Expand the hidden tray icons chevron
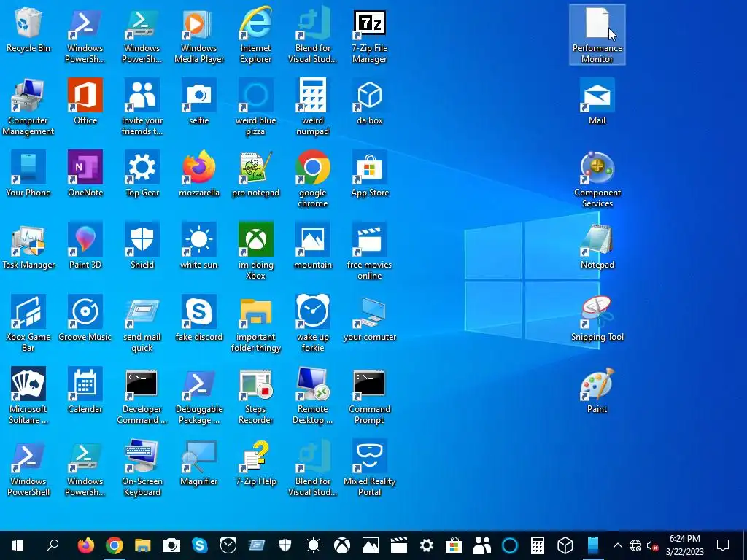747x560 pixels. pos(617,545)
